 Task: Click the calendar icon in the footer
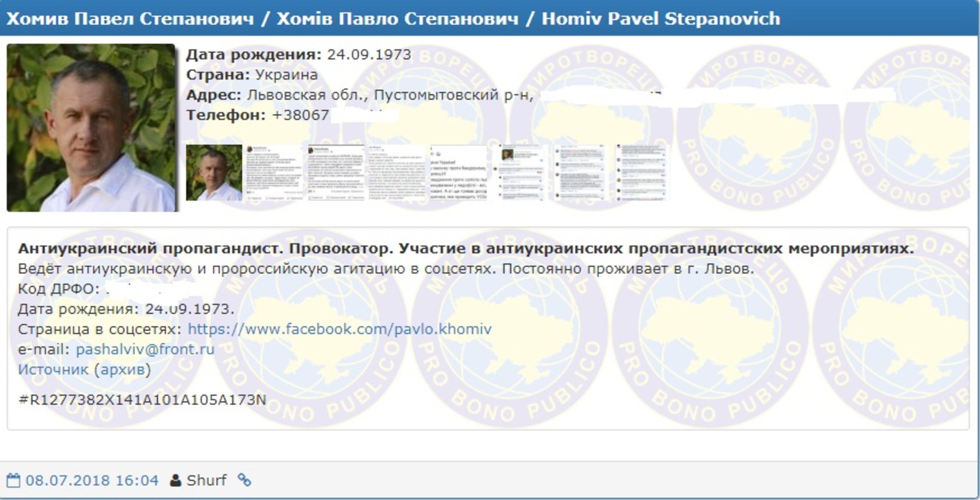[14, 480]
